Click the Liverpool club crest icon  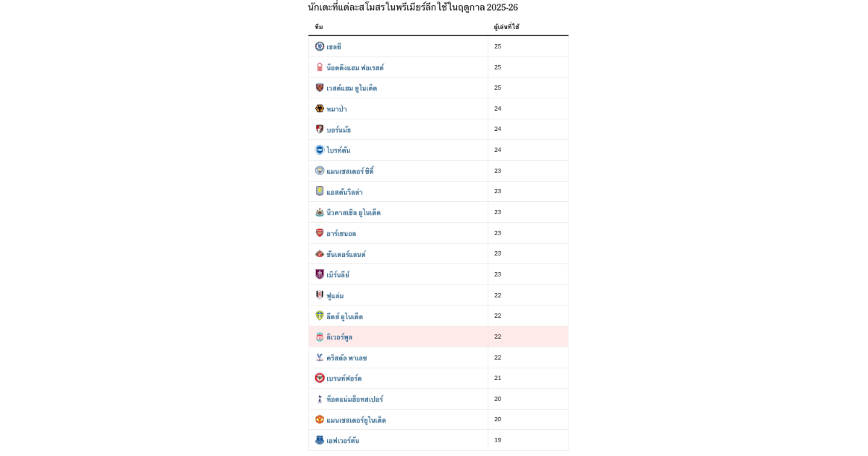click(320, 337)
